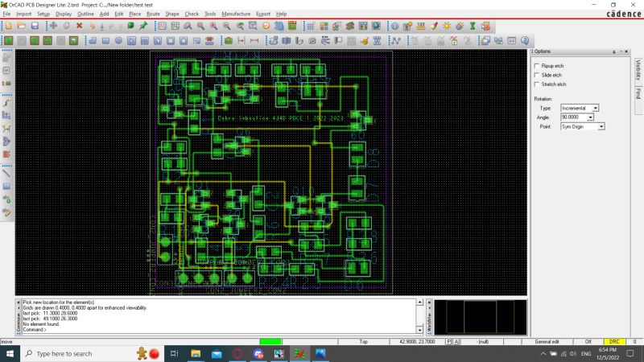This screenshot has height=362, width=644.
Task: Open File Explorer from taskbar
Action: pos(196,353)
